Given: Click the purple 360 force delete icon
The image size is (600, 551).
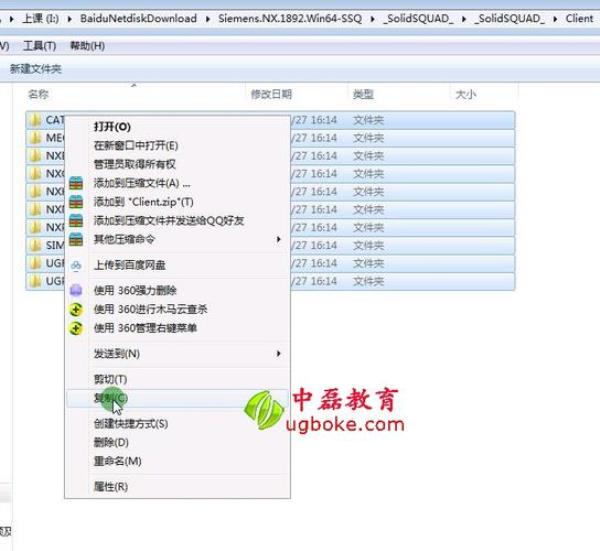Looking at the screenshot, I should pyautogui.click(x=76, y=290).
